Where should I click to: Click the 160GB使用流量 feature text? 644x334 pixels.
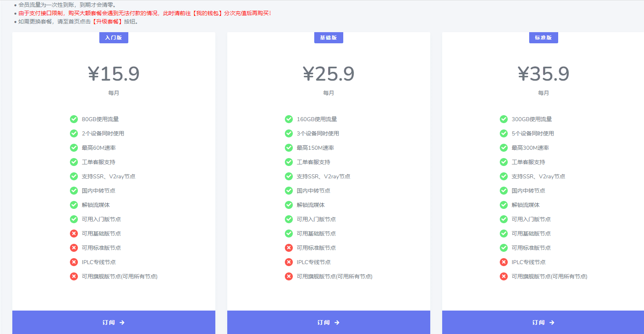click(x=317, y=119)
